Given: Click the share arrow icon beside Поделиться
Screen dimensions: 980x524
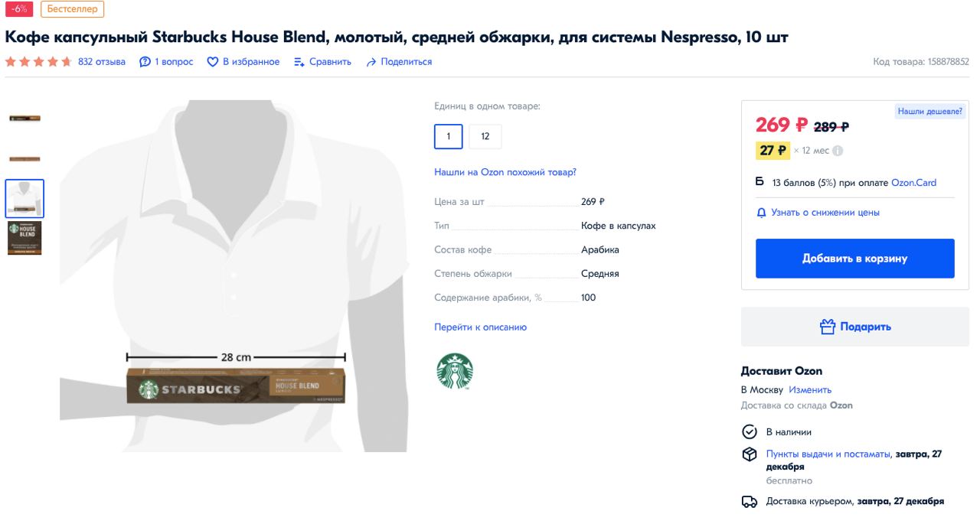Looking at the screenshot, I should click(371, 62).
